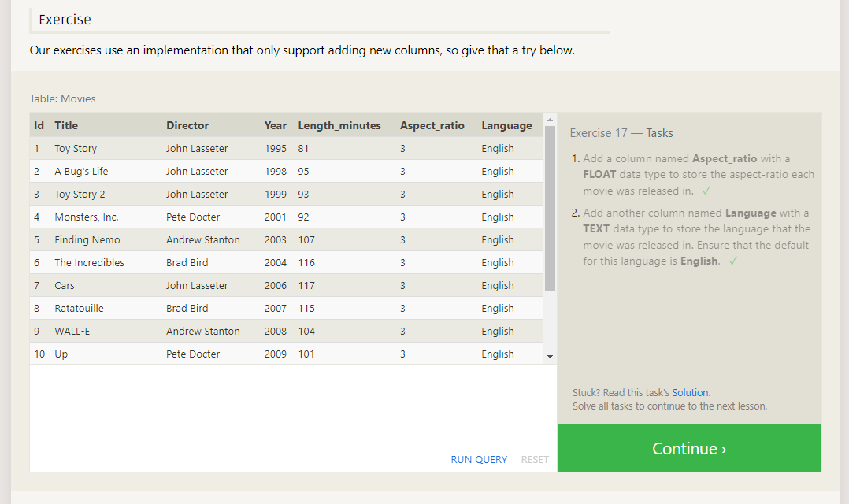Click the Language column header

coord(507,125)
